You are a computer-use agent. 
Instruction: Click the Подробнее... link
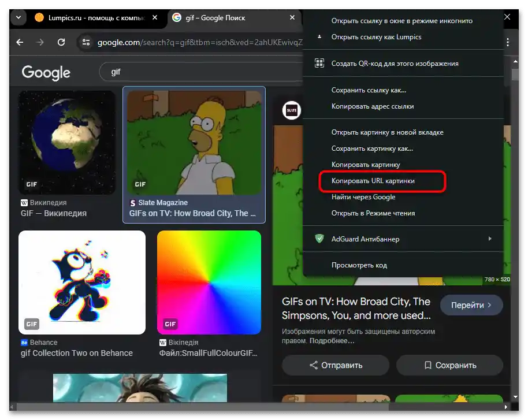click(x=332, y=341)
